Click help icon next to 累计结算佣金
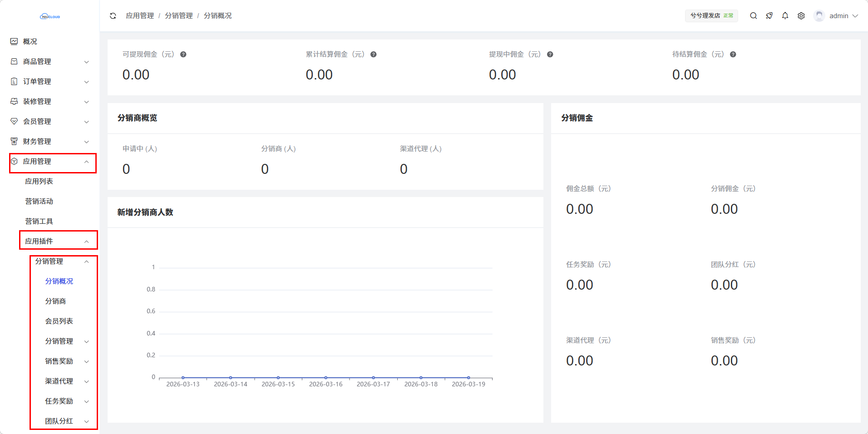Image resolution: width=868 pixels, height=434 pixels. [x=373, y=54]
